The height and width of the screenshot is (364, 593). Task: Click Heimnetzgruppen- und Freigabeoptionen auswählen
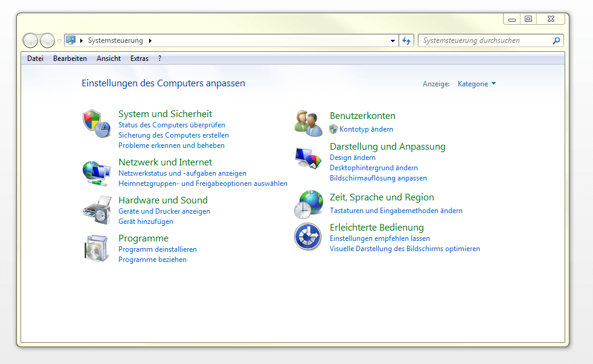203,184
